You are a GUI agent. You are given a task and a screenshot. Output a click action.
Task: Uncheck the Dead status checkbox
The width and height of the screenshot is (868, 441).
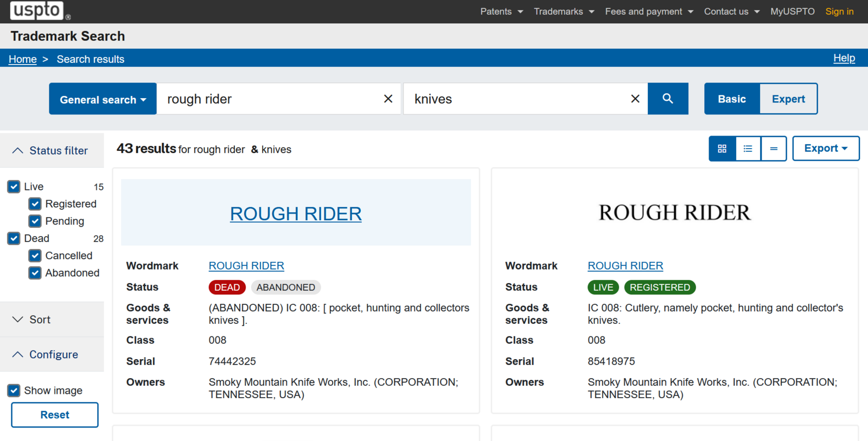click(14, 239)
